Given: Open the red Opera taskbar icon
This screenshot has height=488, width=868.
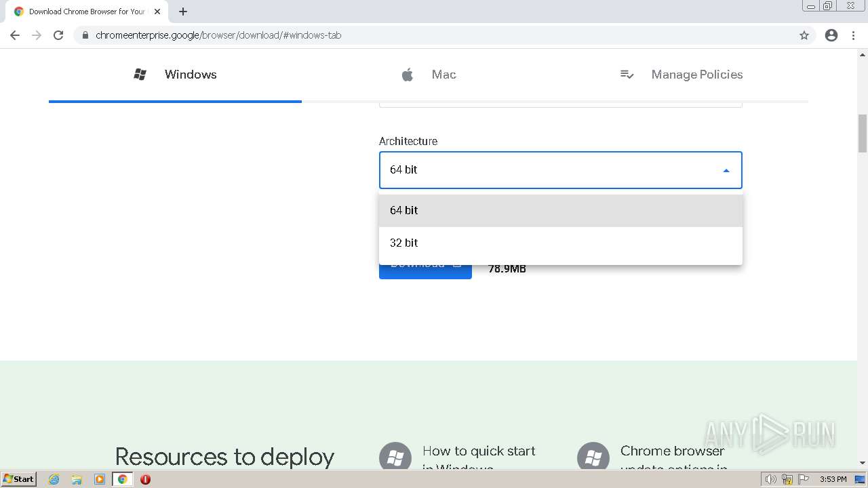Looking at the screenshot, I should [145, 479].
